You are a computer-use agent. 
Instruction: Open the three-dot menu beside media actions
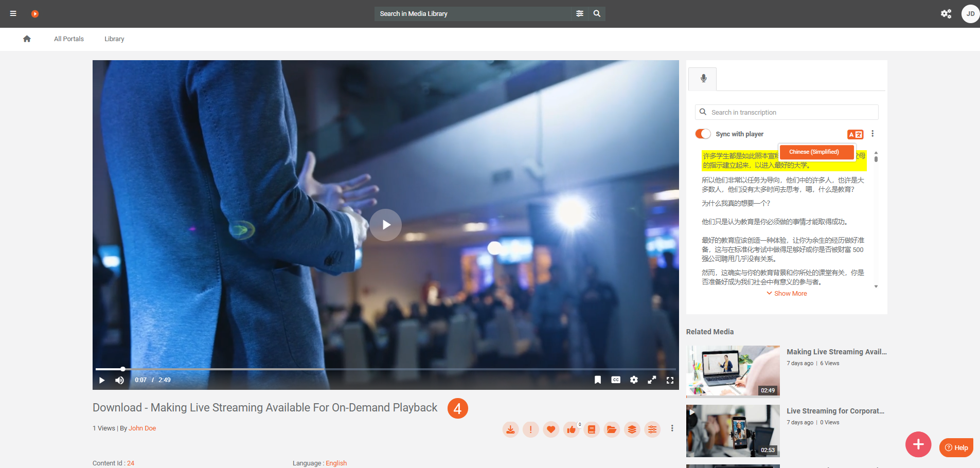(672, 428)
